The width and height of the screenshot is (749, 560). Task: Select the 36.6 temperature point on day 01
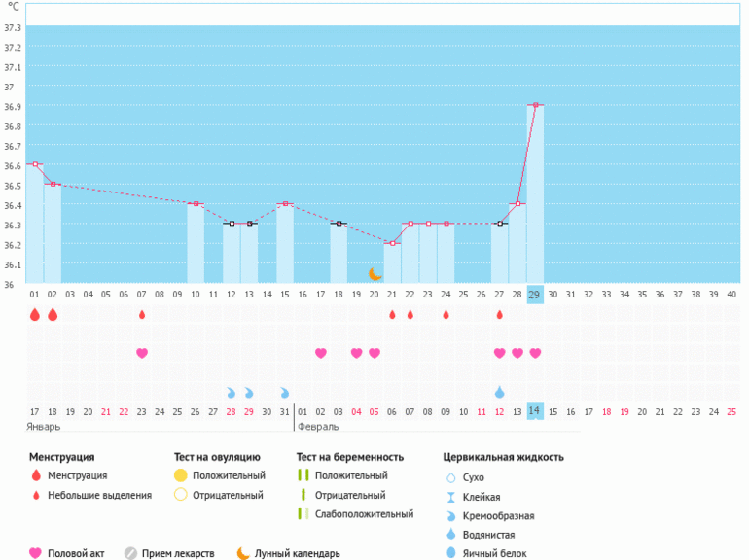[35, 164]
